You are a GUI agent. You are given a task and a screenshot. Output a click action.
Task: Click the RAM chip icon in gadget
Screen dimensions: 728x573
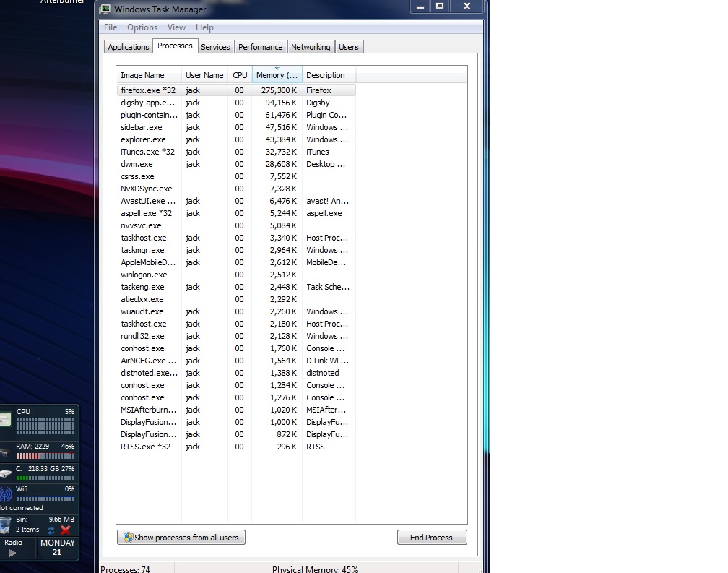pos(4,453)
